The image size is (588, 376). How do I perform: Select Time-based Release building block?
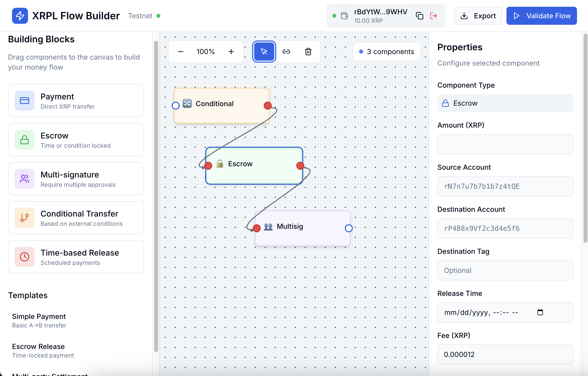tap(76, 257)
